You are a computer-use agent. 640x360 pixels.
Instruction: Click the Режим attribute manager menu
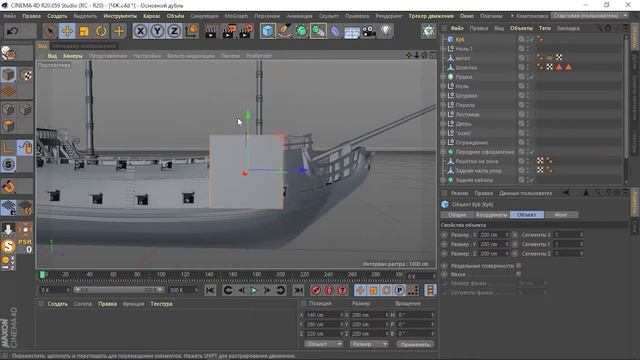click(460, 193)
